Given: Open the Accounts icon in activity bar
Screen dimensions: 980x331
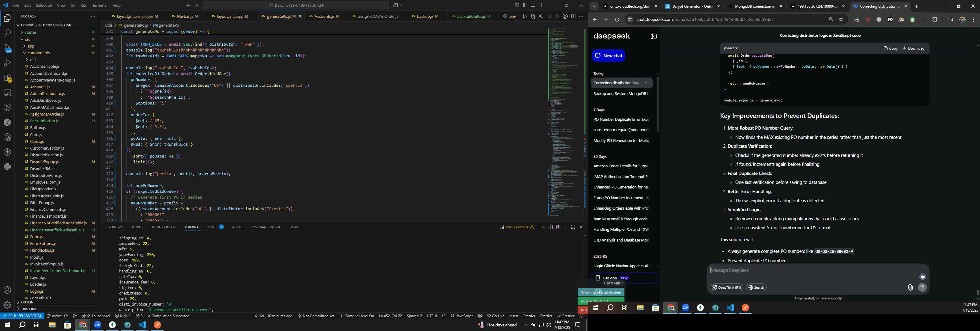Looking at the screenshot, I should coord(7,290).
